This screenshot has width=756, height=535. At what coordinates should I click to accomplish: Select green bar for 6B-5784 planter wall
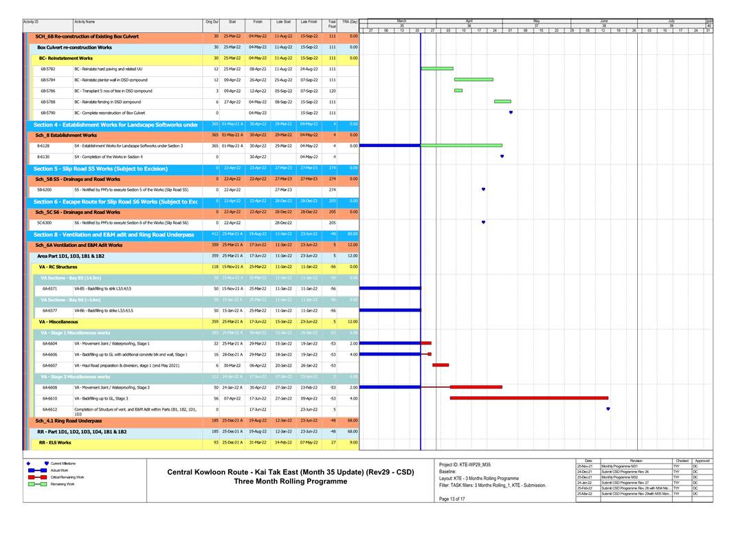[474, 80]
